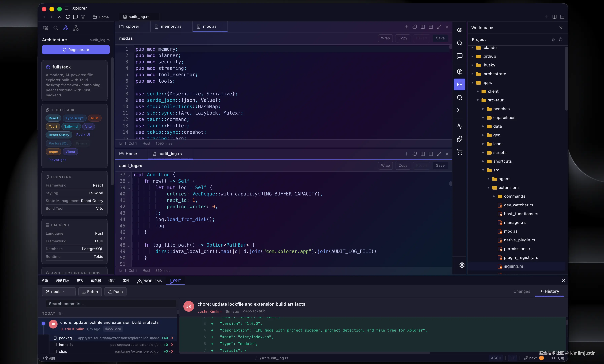Push commits with the Push button
The height and width of the screenshot is (364, 604).
tap(115, 292)
